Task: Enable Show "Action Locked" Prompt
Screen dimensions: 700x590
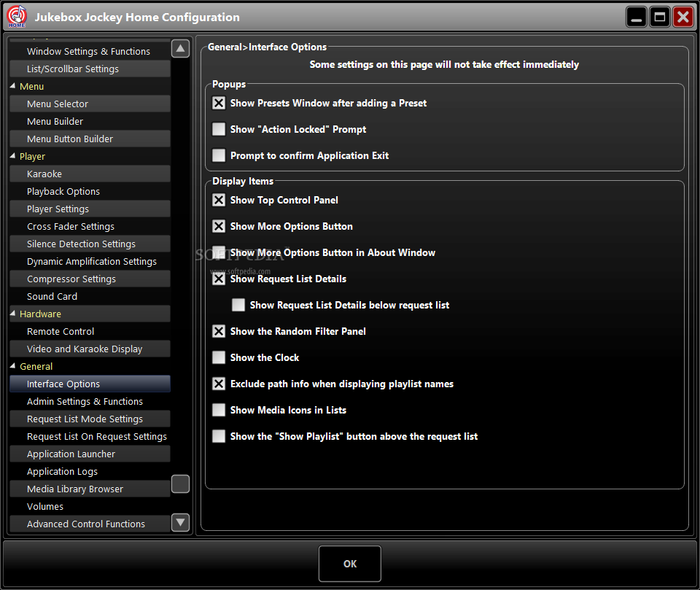Action: tap(219, 130)
